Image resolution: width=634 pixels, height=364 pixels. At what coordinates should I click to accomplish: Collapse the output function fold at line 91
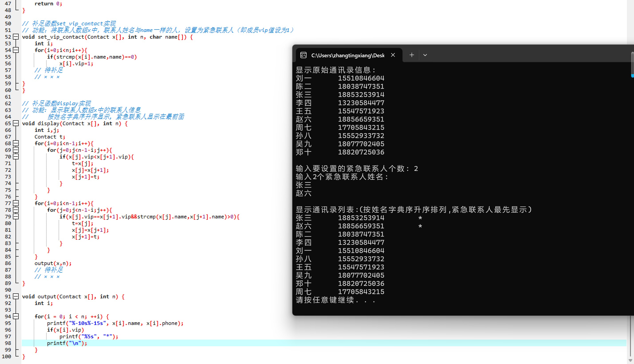point(16,297)
